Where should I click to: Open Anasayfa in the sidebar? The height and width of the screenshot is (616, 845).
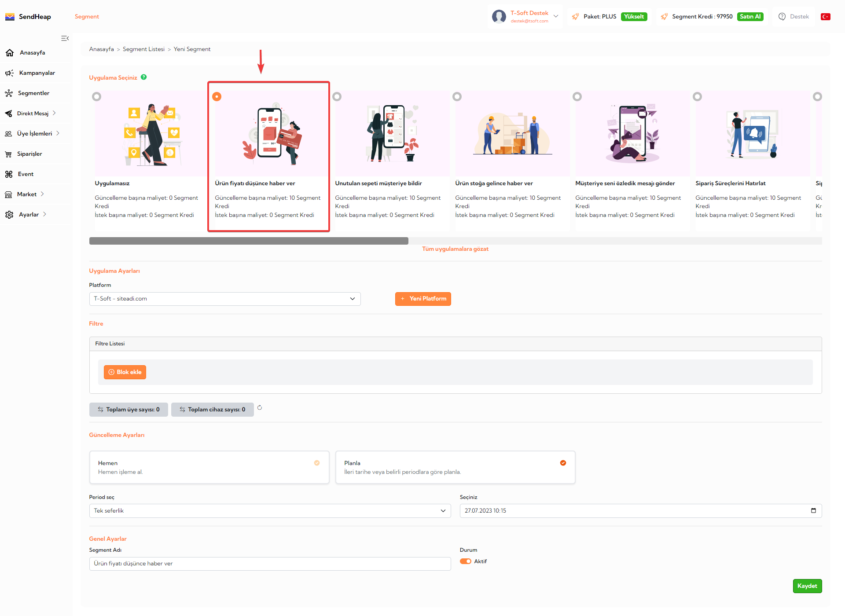coord(32,53)
